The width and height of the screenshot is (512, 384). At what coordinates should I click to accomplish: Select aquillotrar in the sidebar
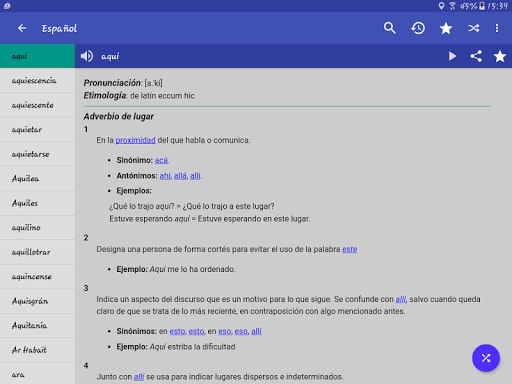coord(37,252)
